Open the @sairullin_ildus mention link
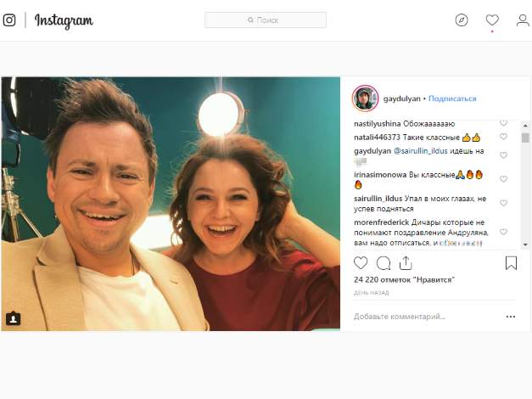Screen dimensions: 532x399 coord(424,151)
